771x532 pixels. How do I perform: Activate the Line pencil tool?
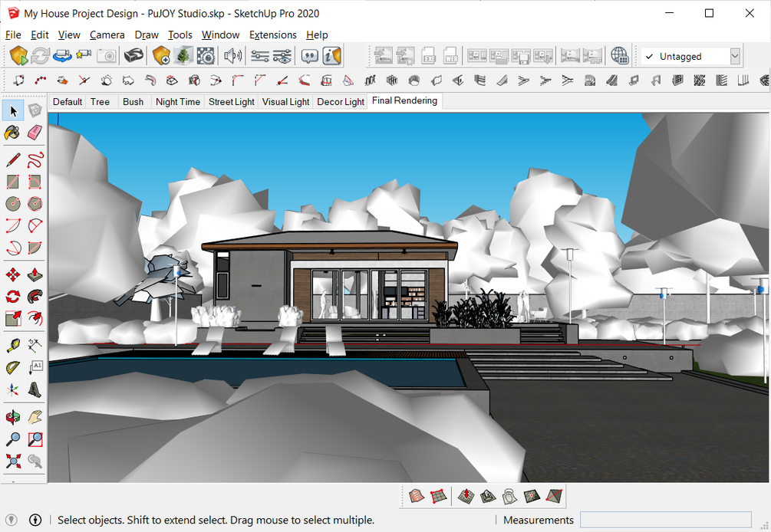pos(13,159)
